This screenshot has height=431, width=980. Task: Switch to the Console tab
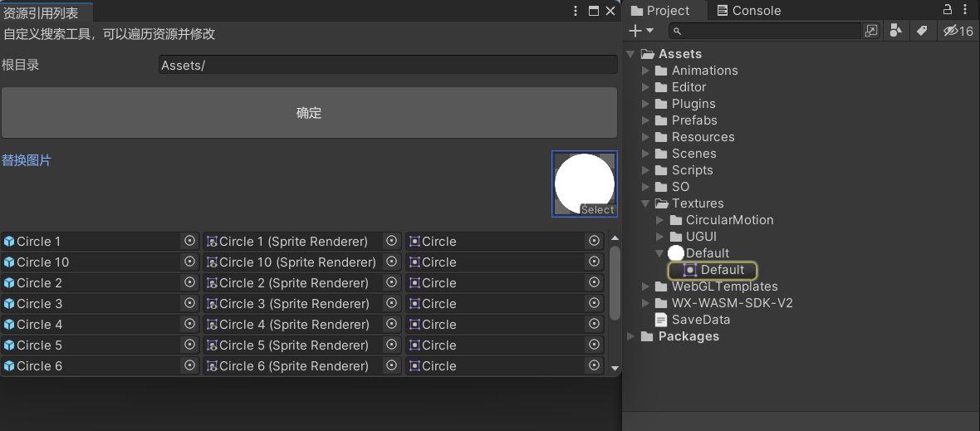pos(749,11)
